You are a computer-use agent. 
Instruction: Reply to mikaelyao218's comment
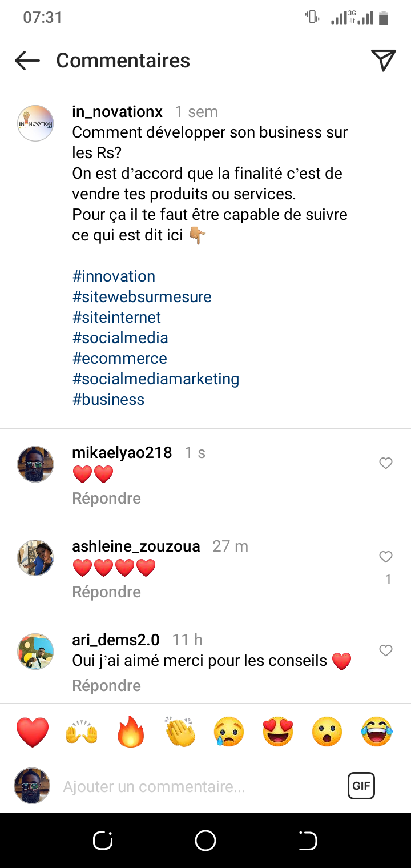[x=106, y=499]
